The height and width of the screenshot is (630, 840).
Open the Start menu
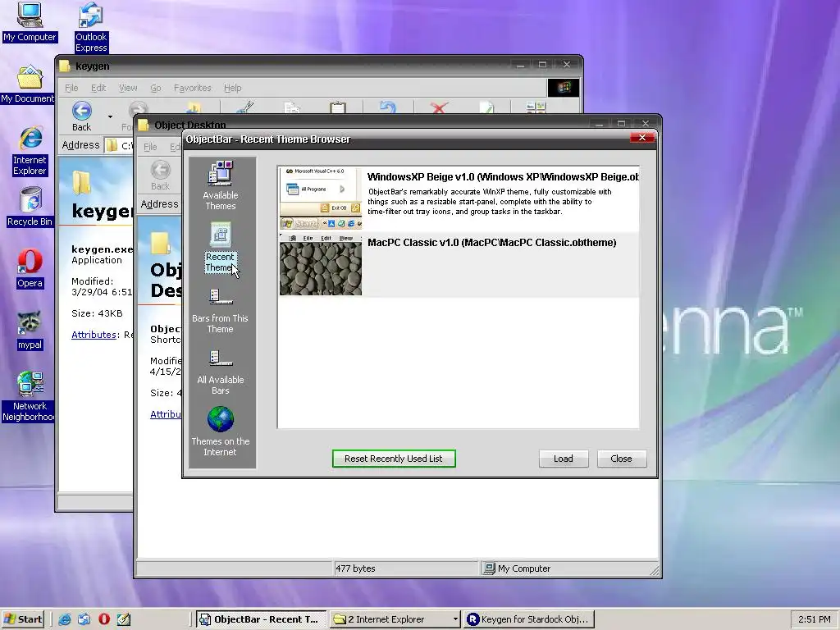coord(22,619)
